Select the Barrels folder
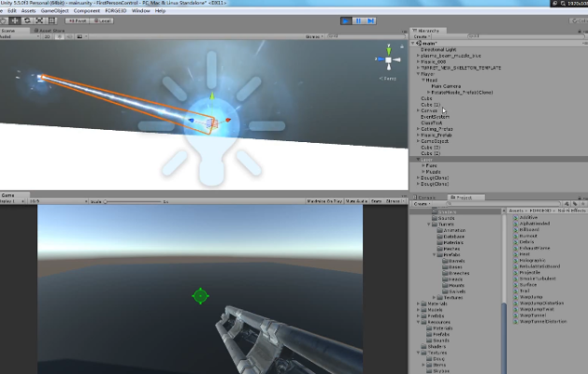The height and width of the screenshot is (374, 588). 453,261
